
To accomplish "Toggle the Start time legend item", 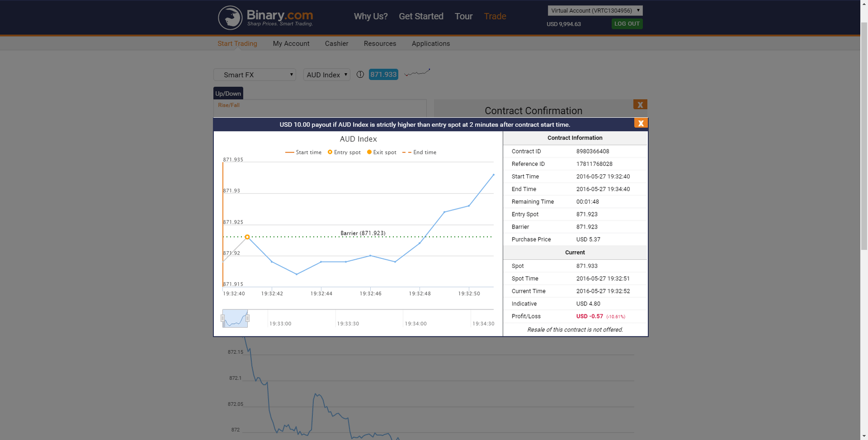I will coord(303,152).
